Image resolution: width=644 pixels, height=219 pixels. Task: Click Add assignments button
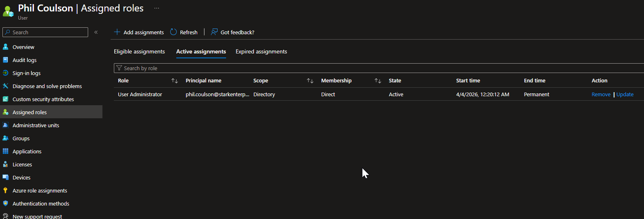pyautogui.click(x=139, y=32)
